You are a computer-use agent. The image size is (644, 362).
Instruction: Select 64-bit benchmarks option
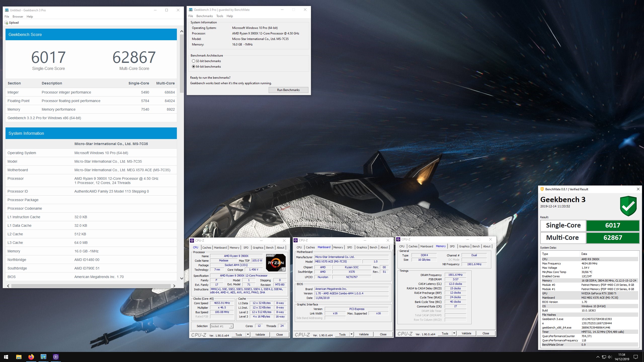coord(206,67)
